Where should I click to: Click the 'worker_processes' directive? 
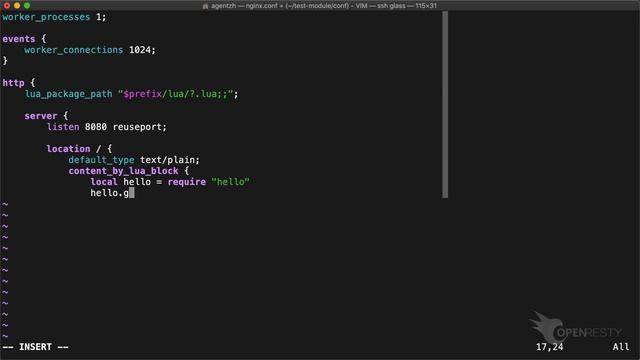(46, 17)
